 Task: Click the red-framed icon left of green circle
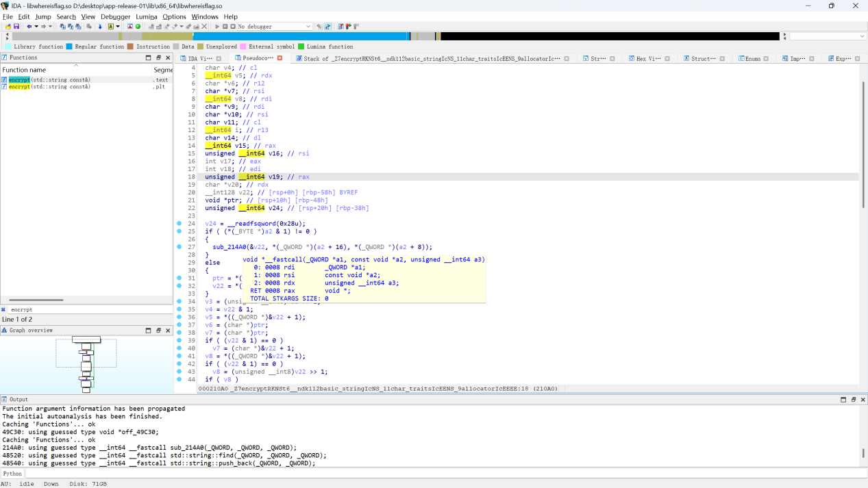130,26
